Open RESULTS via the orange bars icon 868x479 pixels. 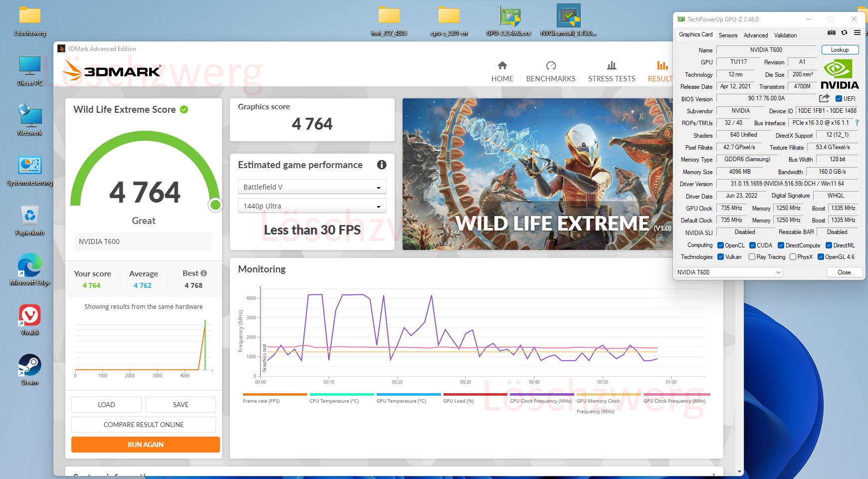pyautogui.click(x=662, y=65)
